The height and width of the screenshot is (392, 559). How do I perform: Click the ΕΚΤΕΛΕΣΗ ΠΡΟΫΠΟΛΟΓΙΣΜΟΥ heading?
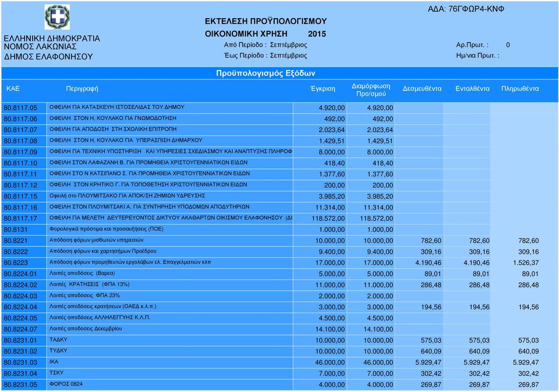coord(266,22)
